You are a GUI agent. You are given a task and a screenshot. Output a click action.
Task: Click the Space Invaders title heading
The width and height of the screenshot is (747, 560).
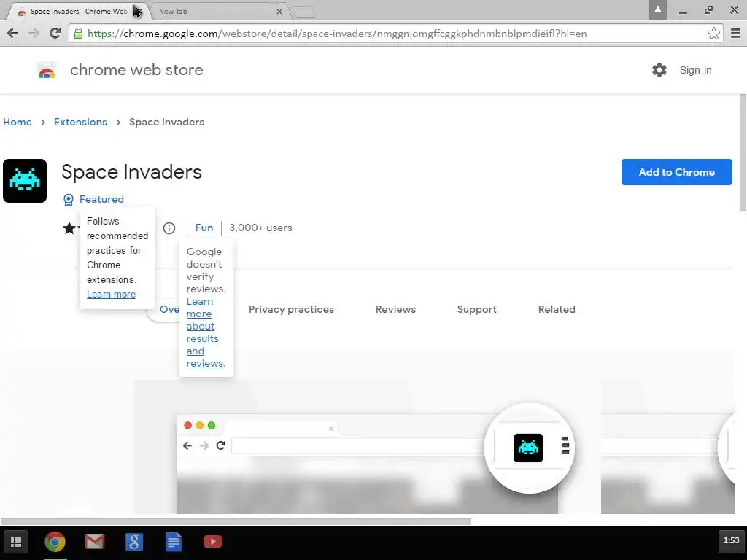pyautogui.click(x=131, y=172)
